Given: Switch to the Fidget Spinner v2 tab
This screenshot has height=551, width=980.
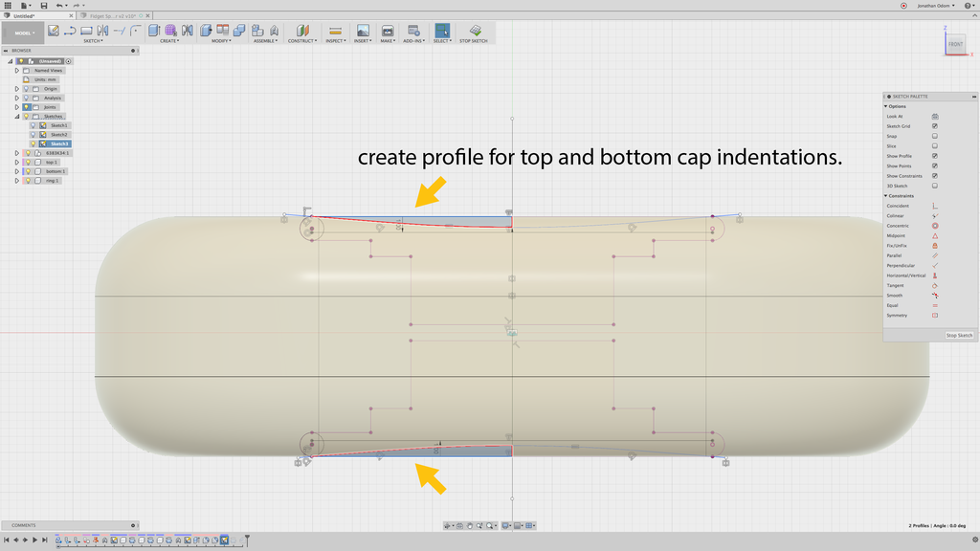Looking at the screenshot, I should 115,15.
